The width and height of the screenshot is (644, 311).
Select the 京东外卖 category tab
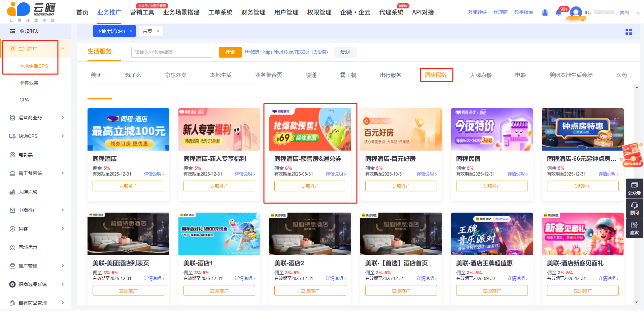176,75
